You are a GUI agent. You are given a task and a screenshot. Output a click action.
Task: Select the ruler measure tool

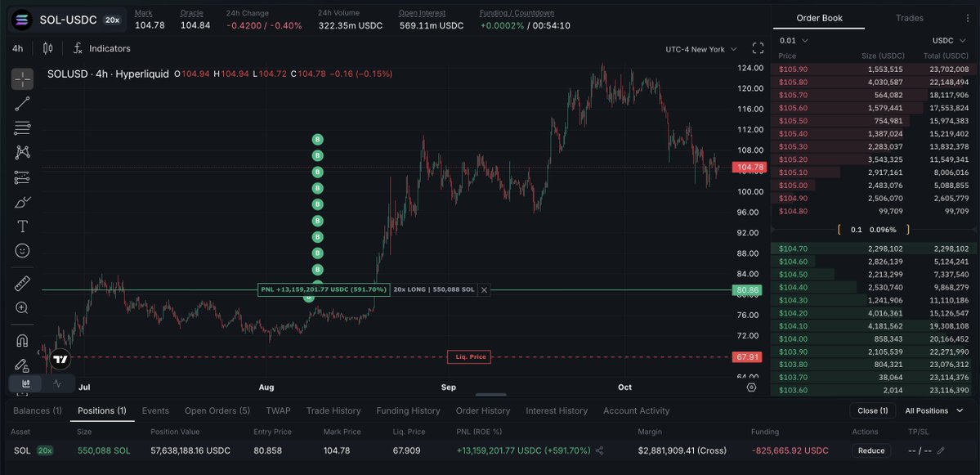23,283
